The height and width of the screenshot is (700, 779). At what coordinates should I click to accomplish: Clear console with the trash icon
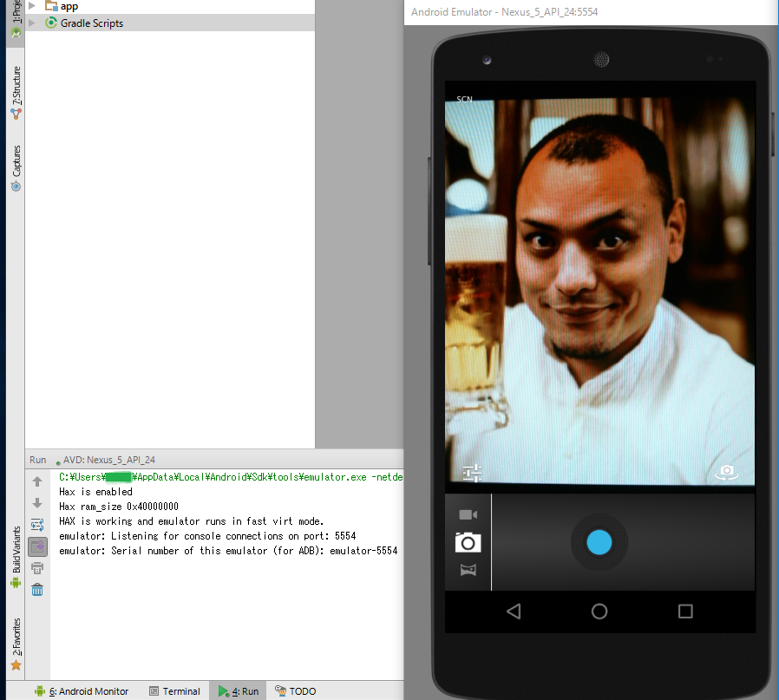(37, 590)
